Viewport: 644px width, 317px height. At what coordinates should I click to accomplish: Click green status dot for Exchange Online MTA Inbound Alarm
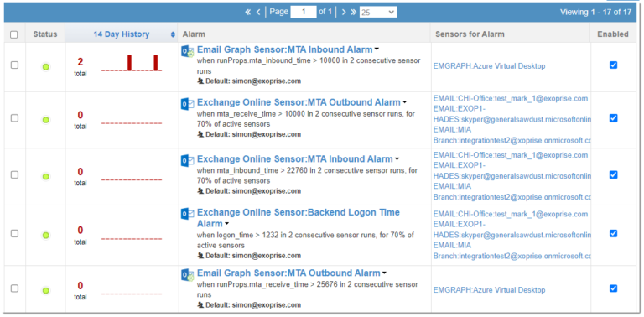(45, 177)
